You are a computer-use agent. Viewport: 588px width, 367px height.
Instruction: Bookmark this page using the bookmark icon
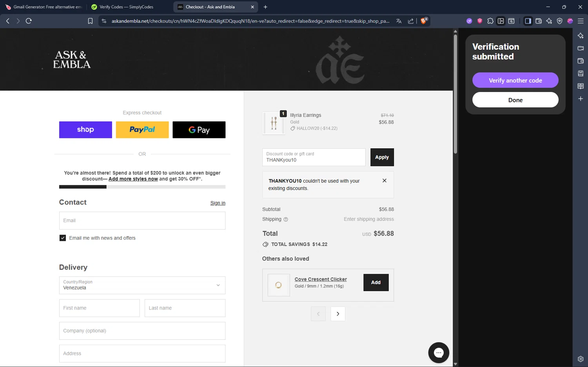tap(90, 21)
